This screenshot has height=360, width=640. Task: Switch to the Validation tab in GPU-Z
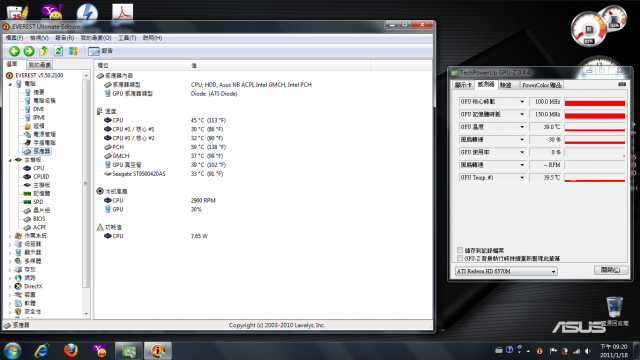click(x=505, y=85)
